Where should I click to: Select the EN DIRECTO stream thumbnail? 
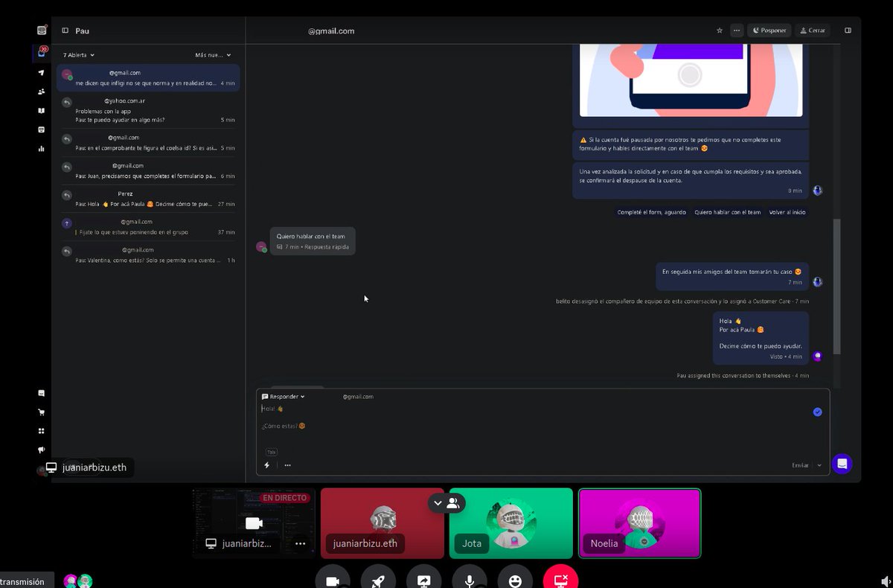(x=254, y=523)
